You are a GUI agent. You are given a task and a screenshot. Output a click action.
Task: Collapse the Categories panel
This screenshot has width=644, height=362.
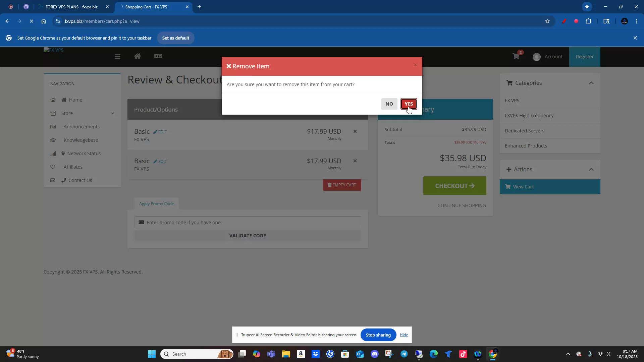[x=591, y=83]
